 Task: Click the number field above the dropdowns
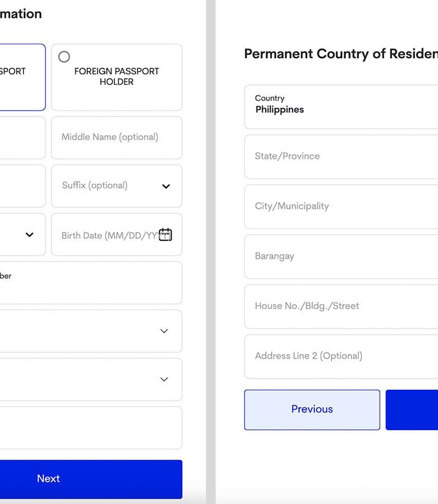[91, 283]
